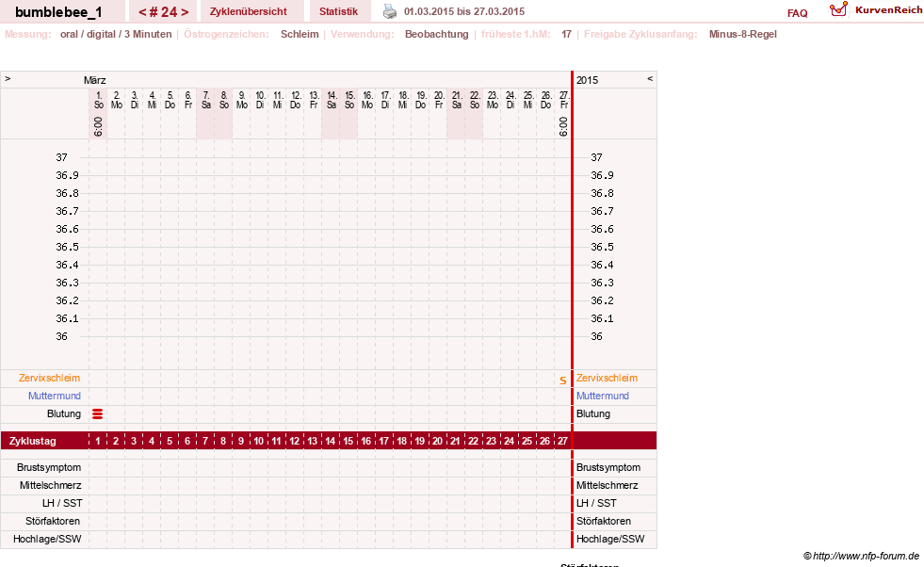Viewport: 924px width, 567px height.
Task: Click the left Mittelschmerz row label
Action: [x=50, y=486]
